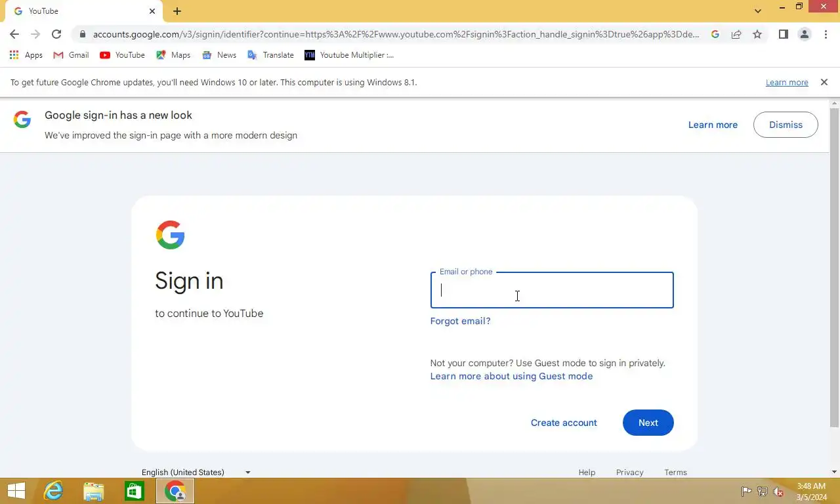Screen dimensions: 840x504
Task: Dismiss the Chrome update notice with X
Action: (824, 82)
